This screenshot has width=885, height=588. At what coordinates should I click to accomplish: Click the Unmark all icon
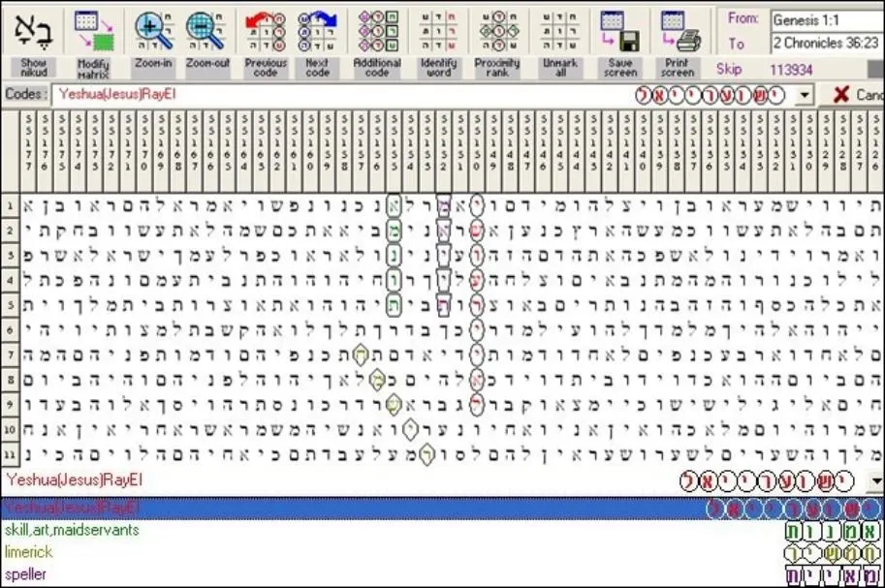pyautogui.click(x=560, y=31)
